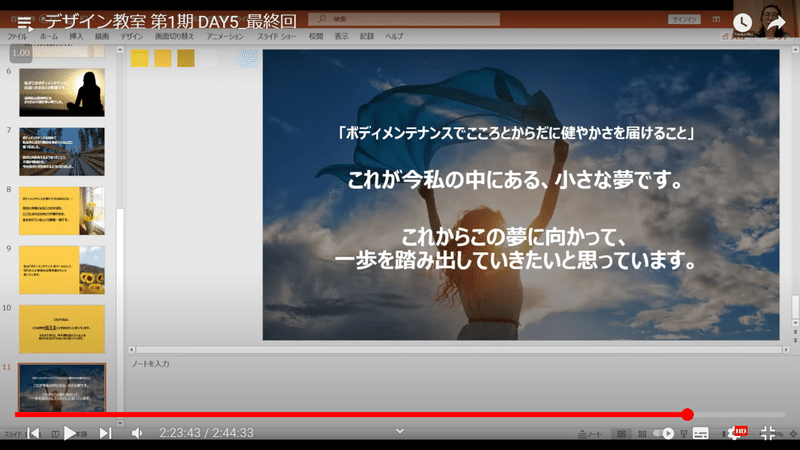Click the PowerPoint 検索 search box
The height and width of the screenshot is (450, 800).
pos(404,19)
